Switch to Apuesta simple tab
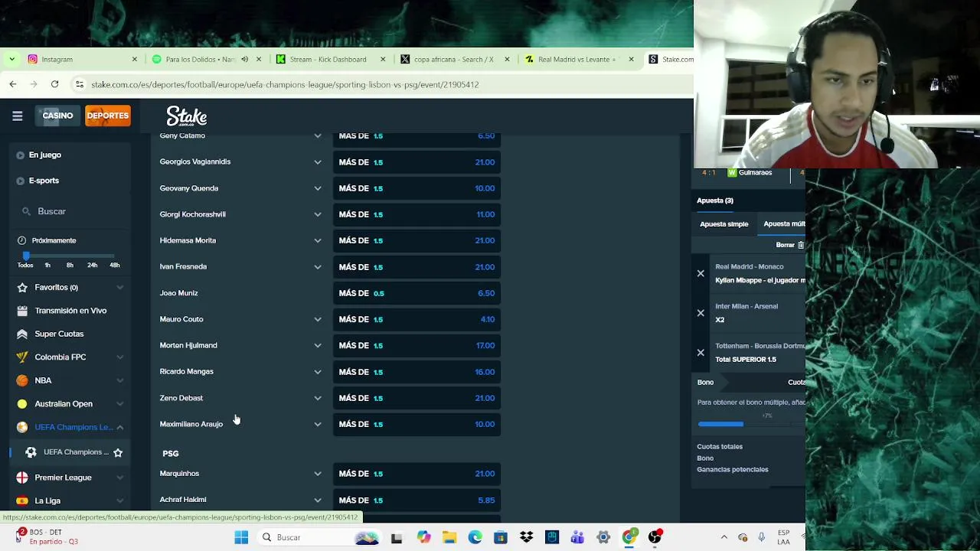980x551 pixels. (x=724, y=224)
